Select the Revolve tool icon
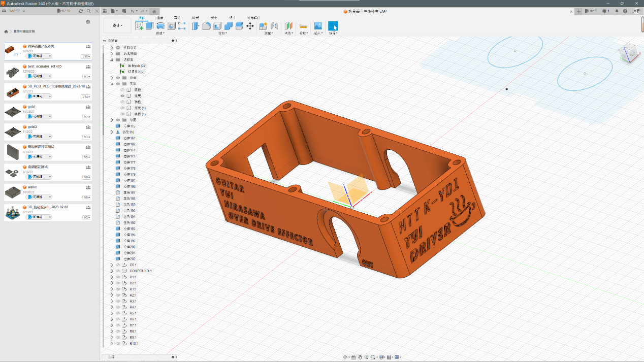Screen dimensions: 644x362 [x=160, y=26]
